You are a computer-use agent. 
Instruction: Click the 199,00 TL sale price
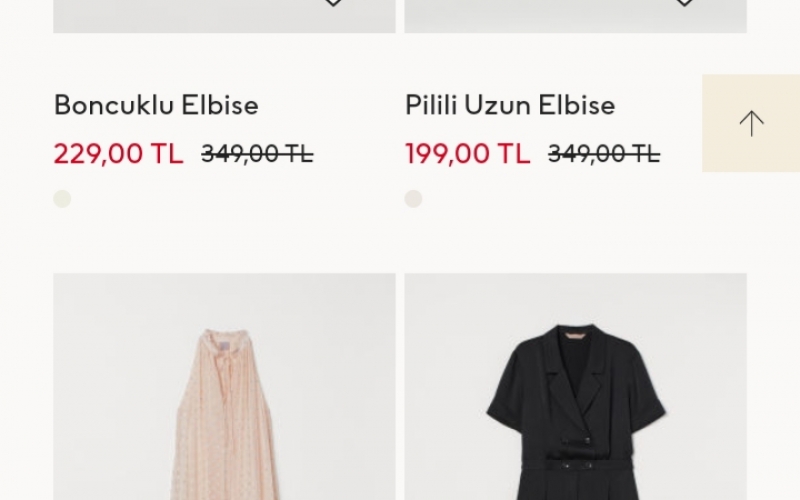[468, 153]
